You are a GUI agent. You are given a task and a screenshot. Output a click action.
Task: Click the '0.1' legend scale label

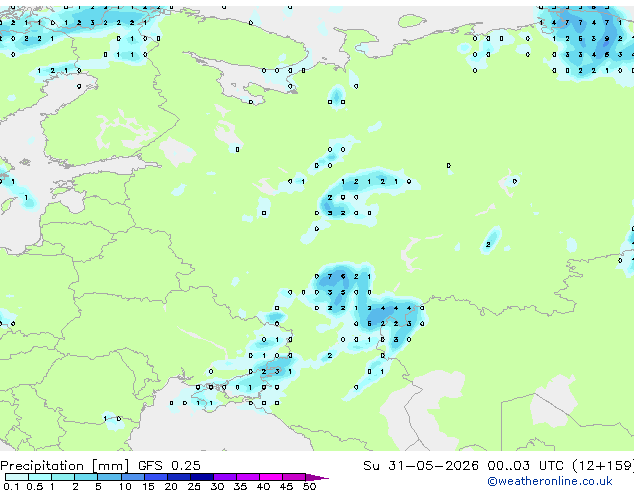(x=11, y=486)
